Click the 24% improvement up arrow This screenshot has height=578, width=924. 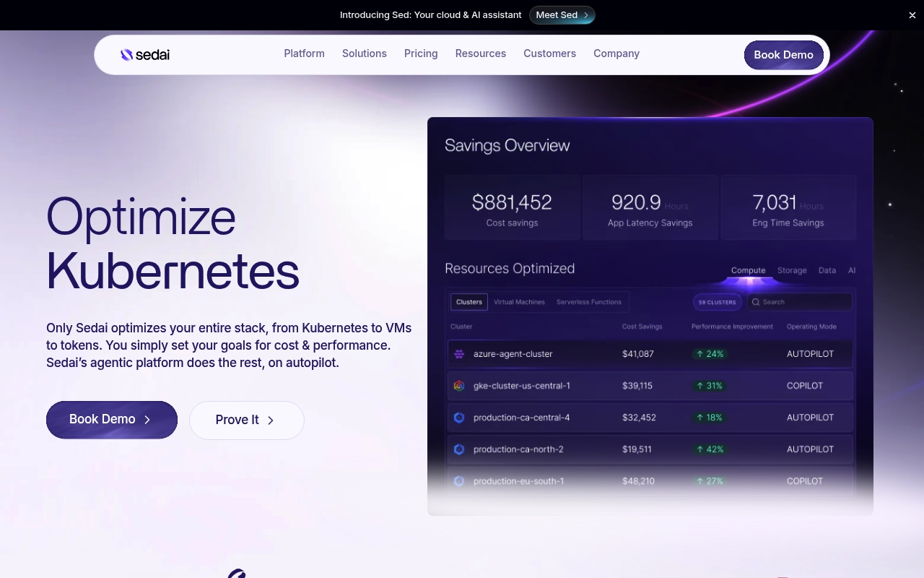point(700,354)
